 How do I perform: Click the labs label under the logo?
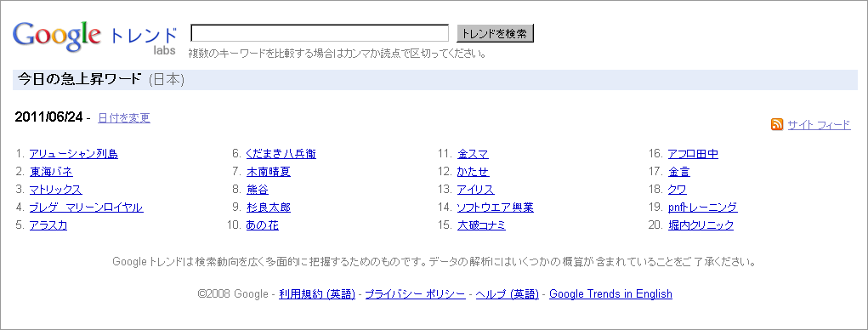164,50
